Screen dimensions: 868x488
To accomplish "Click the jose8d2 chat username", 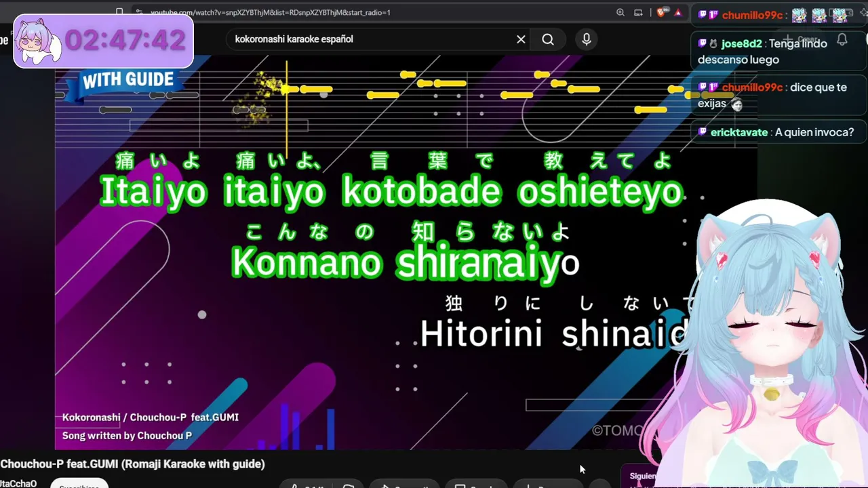I will point(741,44).
